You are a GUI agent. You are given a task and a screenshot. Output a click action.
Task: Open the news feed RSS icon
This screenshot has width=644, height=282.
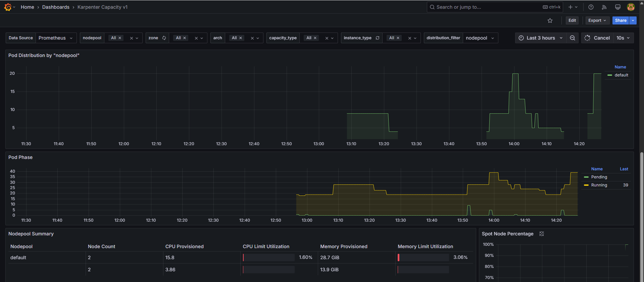pos(604,7)
